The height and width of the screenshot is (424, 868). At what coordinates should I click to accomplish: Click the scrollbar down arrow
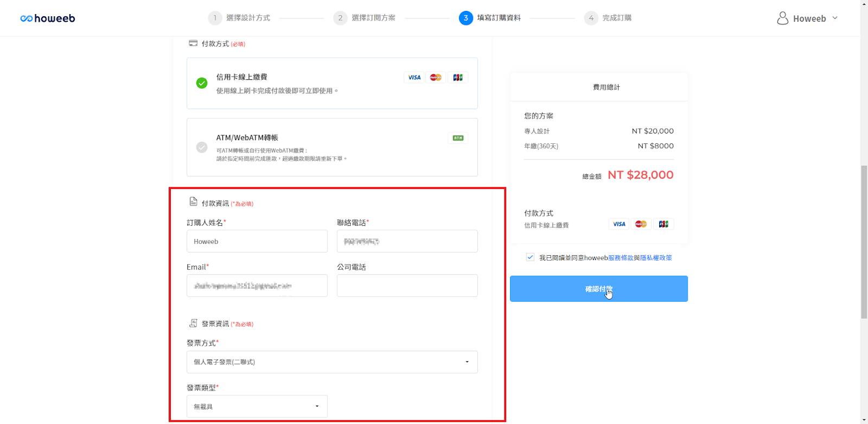(x=864, y=420)
